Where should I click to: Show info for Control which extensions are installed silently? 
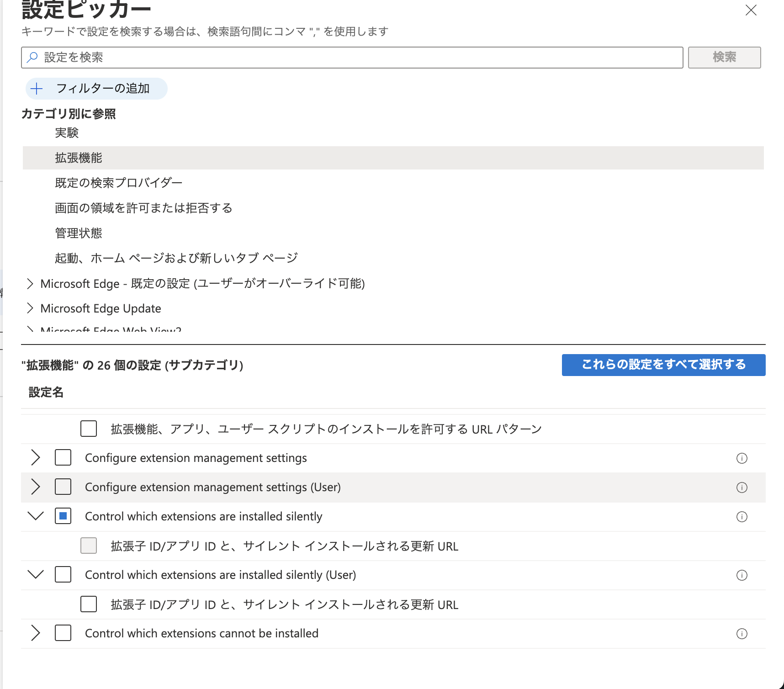[742, 517]
